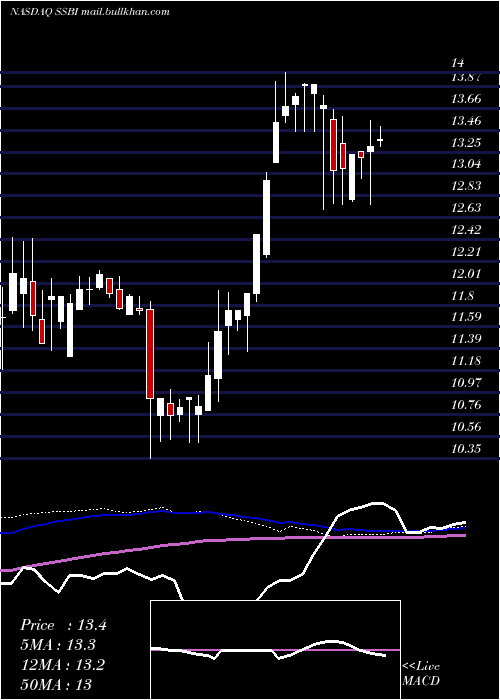500x700 pixels.
Task: Click the Live MACD label
Action: coord(421,673)
